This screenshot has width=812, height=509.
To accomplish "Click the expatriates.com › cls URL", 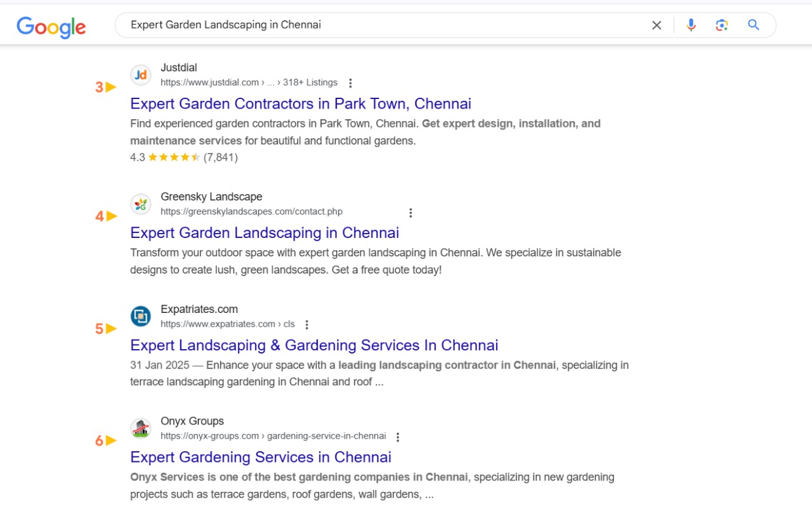I will click(228, 324).
